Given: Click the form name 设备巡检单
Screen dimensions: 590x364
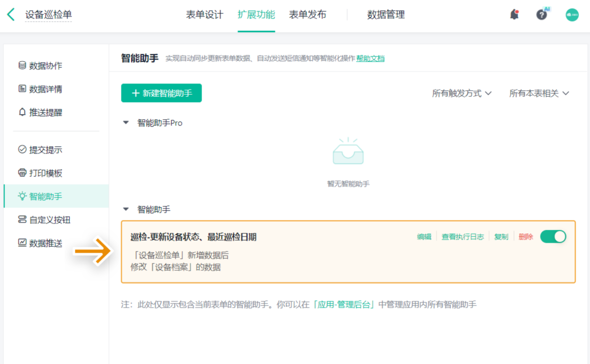Looking at the screenshot, I should tap(49, 15).
